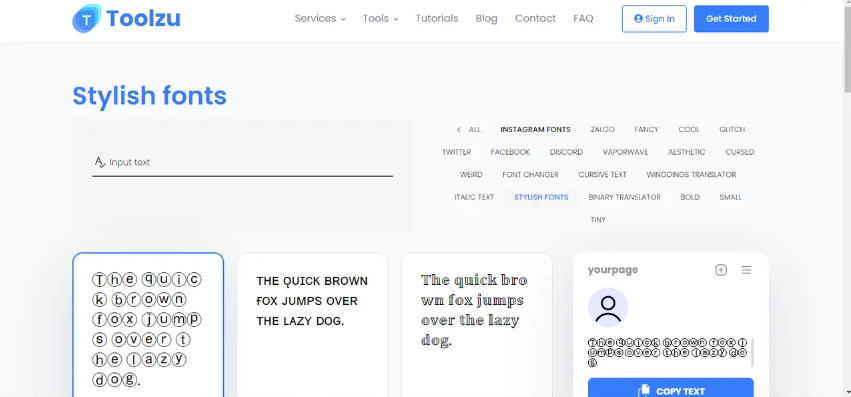
Task: Select the FANCY category
Action: [646, 130]
